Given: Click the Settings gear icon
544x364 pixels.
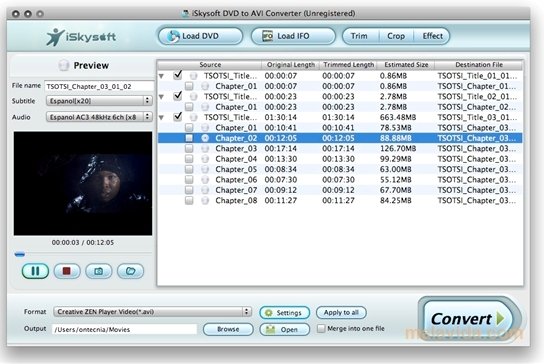Looking at the screenshot, I should point(269,313).
